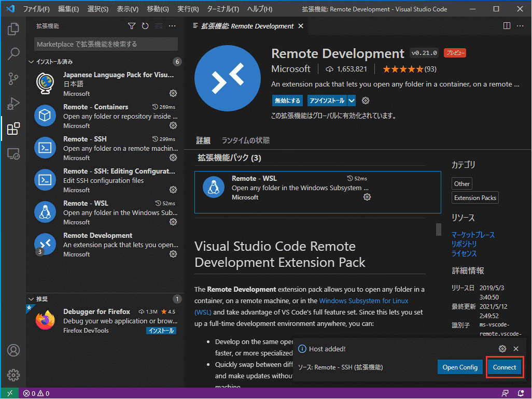Image resolution: width=532 pixels, height=399 pixels.
Task: Click the アンインストール button
Action: coord(327,101)
